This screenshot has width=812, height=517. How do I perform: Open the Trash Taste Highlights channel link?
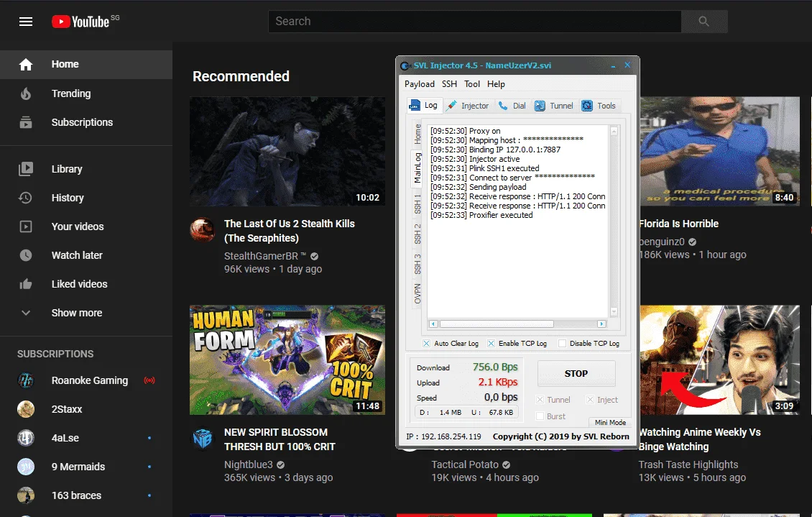click(688, 465)
